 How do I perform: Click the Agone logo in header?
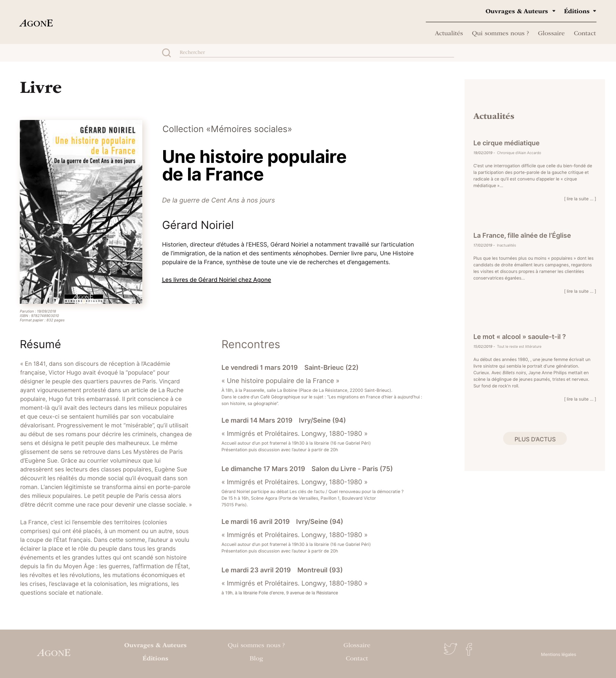(36, 23)
